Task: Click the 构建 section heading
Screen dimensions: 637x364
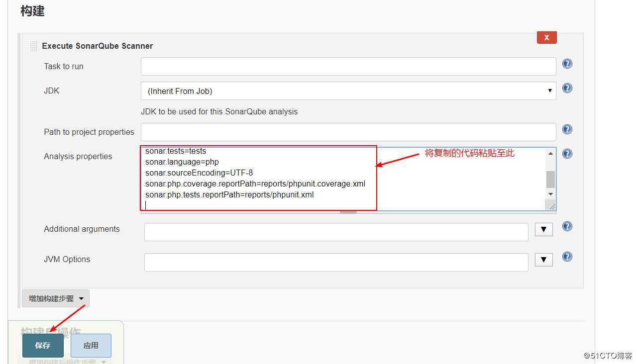Action: click(x=32, y=11)
